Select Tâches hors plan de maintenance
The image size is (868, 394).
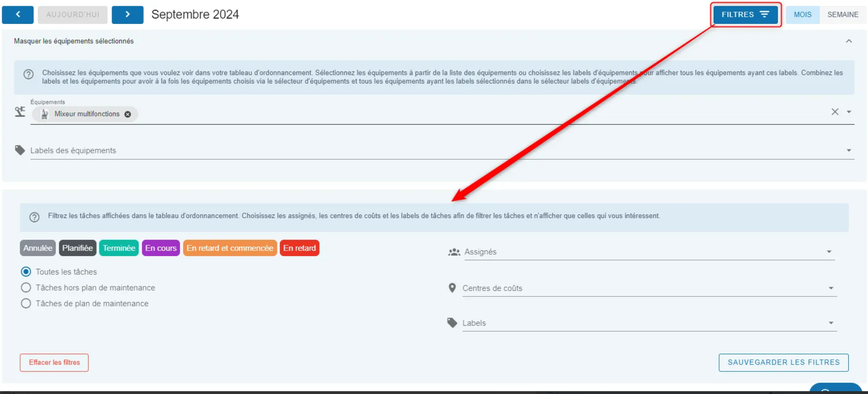[x=26, y=288]
